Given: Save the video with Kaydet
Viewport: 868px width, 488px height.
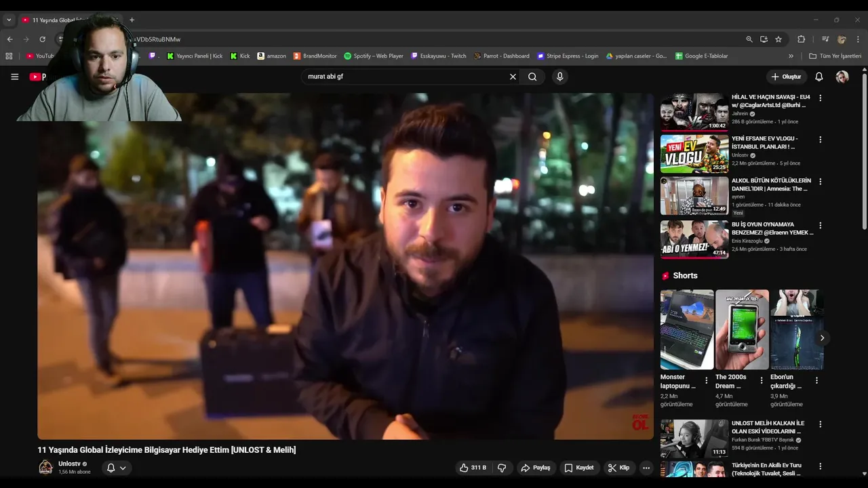Looking at the screenshot, I should coord(579,468).
